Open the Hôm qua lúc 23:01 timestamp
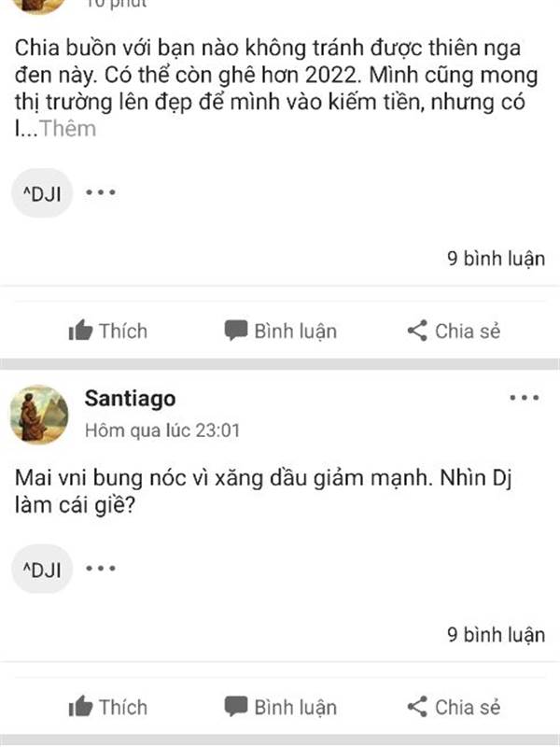Screen dimensions: 560x747 click(x=161, y=430)
